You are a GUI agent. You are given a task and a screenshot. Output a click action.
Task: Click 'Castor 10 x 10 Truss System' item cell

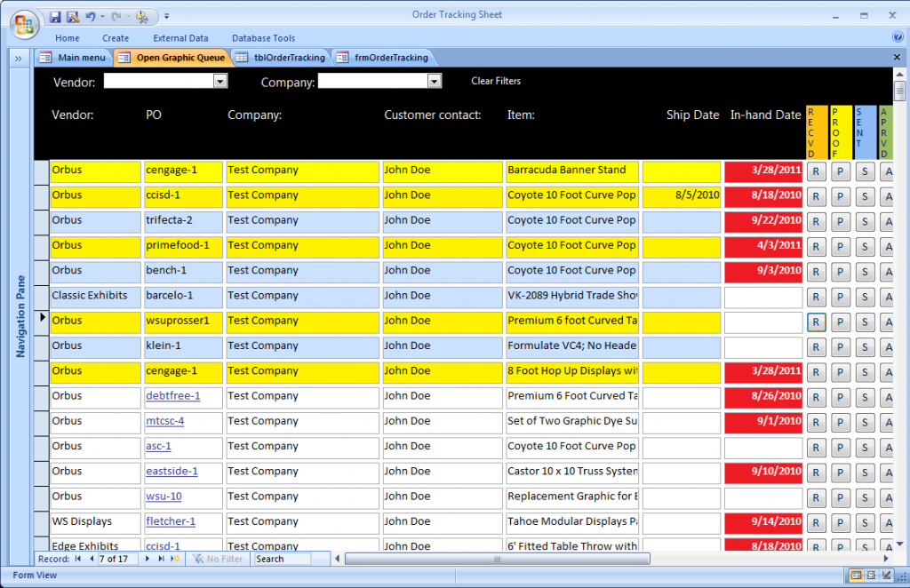(572, 472)
